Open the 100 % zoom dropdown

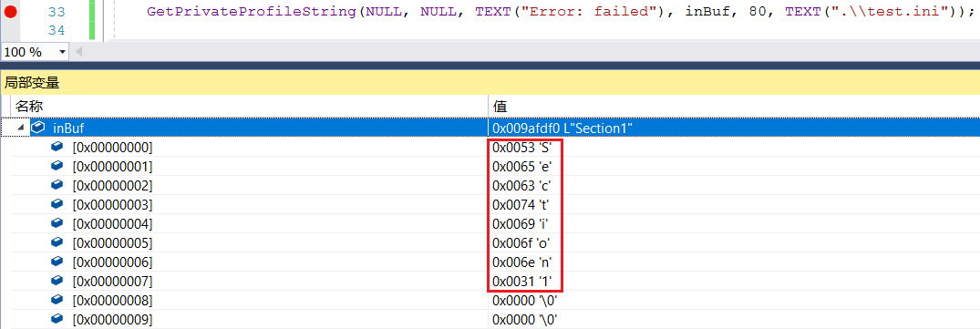coord(63,52)
